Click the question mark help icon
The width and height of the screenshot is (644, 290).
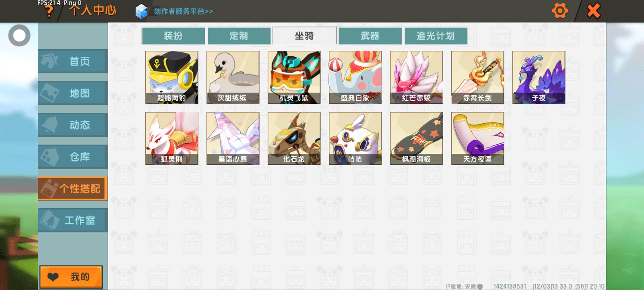50,11
